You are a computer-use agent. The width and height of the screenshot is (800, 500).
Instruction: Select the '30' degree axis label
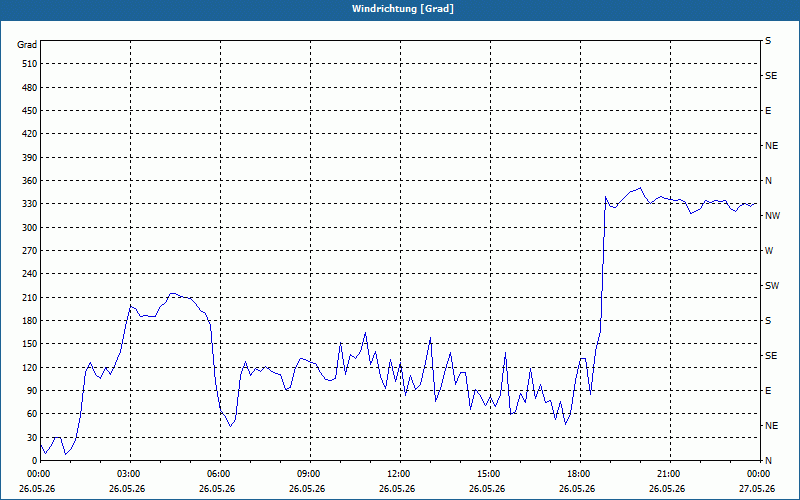tap(32, 438)
